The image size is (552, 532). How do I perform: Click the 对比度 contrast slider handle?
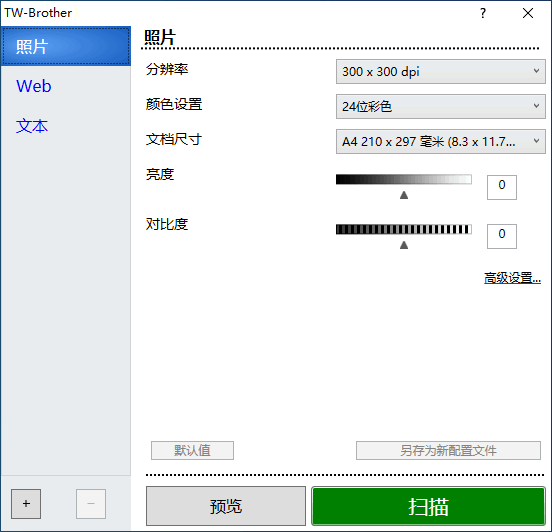[404, 245]
